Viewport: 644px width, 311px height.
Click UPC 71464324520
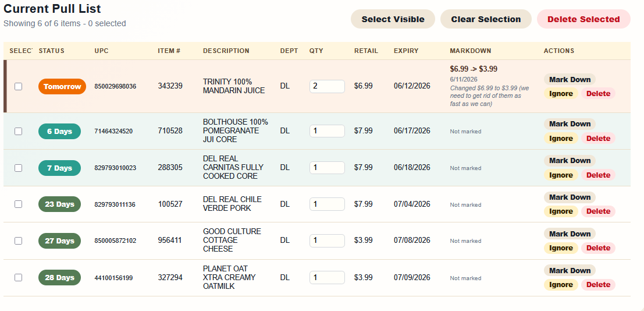coord(113,131)
